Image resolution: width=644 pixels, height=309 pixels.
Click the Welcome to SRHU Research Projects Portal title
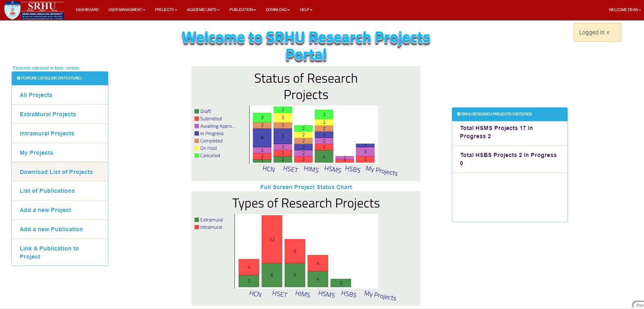(x=306, y=46)
